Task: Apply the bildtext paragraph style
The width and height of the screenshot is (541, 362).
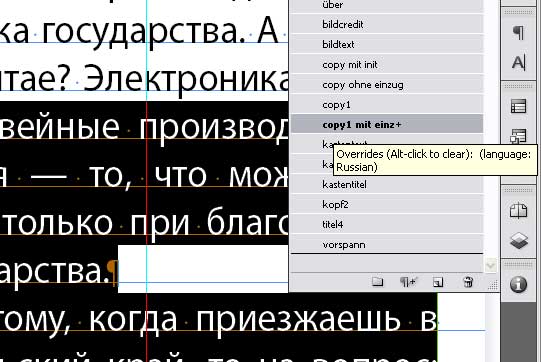Action: click(386, 45)
